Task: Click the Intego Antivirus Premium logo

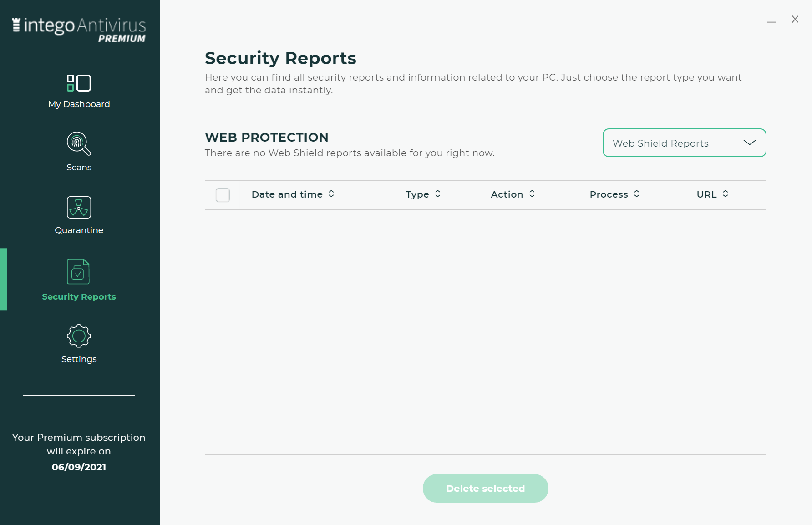Action: click(79, 30)
